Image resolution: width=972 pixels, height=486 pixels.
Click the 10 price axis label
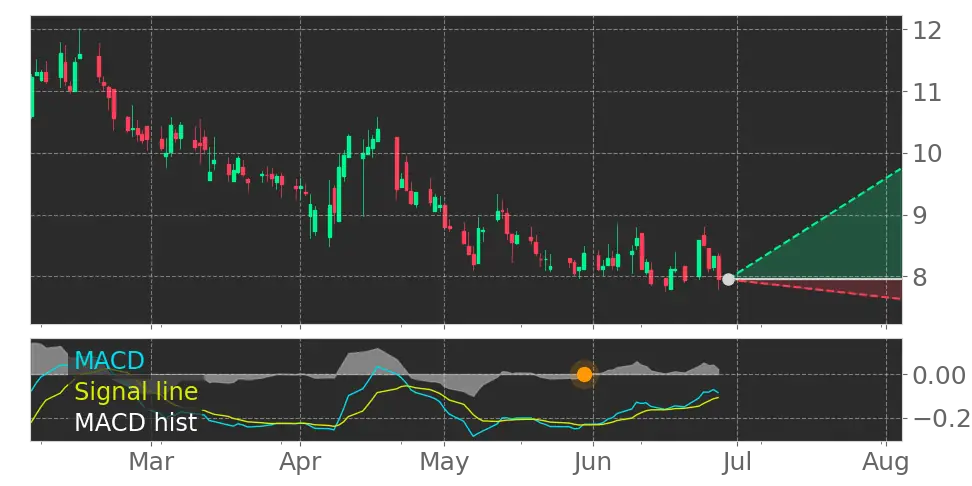pyautogui.click(x=927, y=154)
